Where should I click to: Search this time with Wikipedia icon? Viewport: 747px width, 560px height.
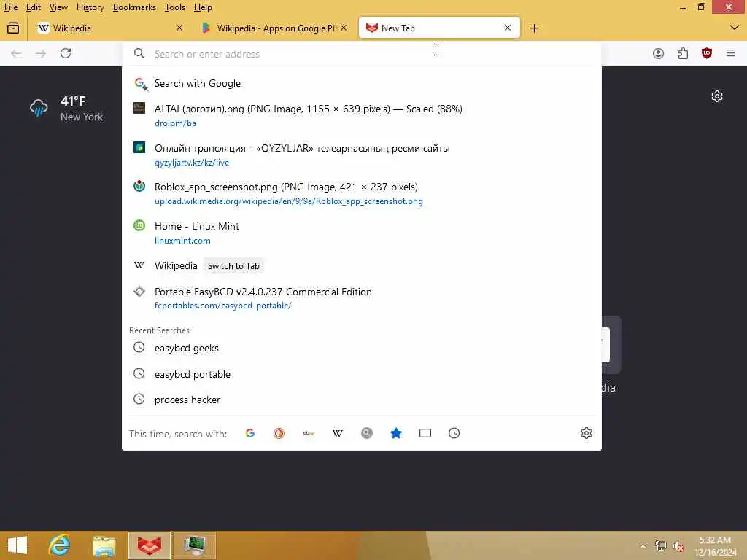pos(338,433)
